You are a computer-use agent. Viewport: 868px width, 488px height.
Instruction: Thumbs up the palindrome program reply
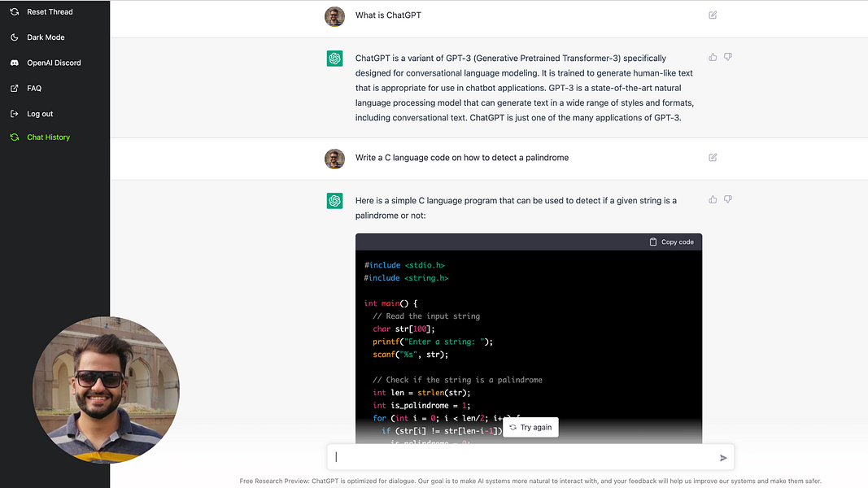coord(713,199)
